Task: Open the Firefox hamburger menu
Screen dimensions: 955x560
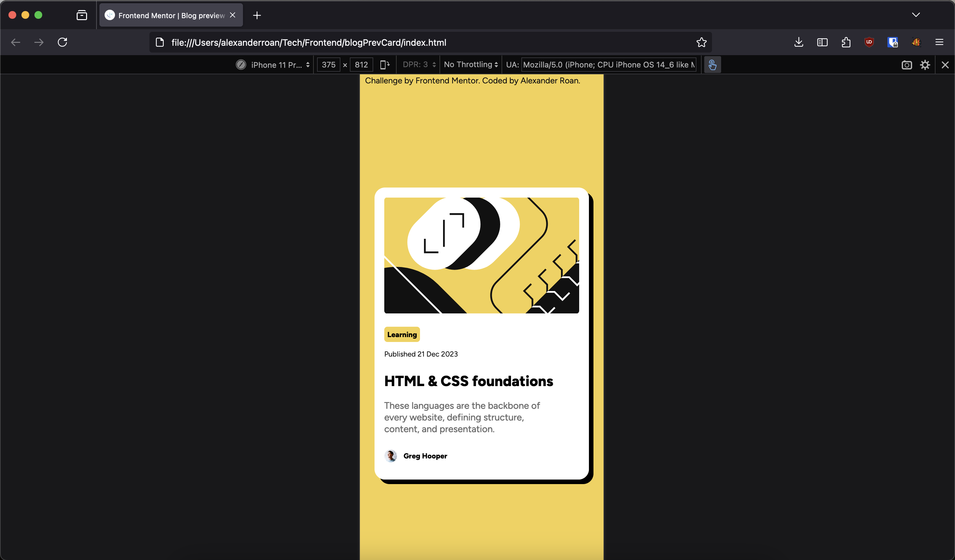Action: pos(940,42)
